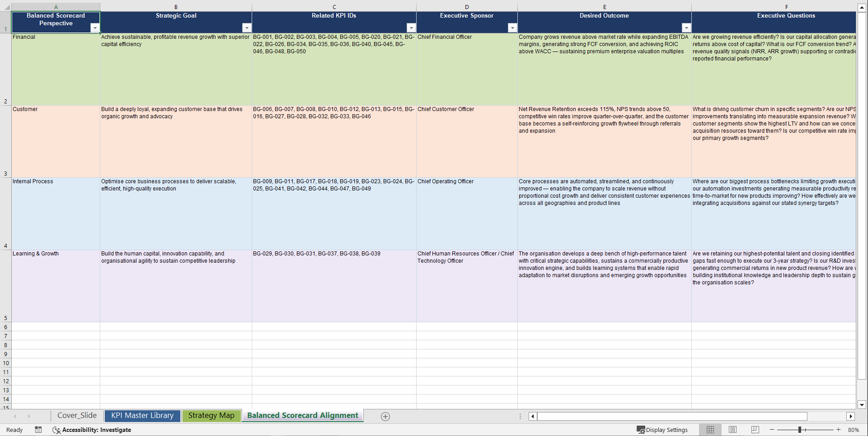
Task: Select Chief Human Resources Officer cell
Action: (x=467, y=286)
